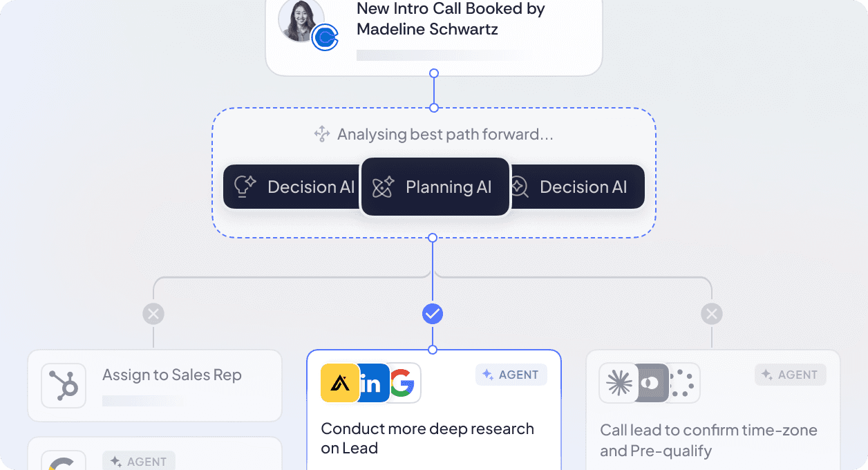Click the AGENT badge on the research card
The height and width of the screenshot is (470, 868).
coord(511,374)
